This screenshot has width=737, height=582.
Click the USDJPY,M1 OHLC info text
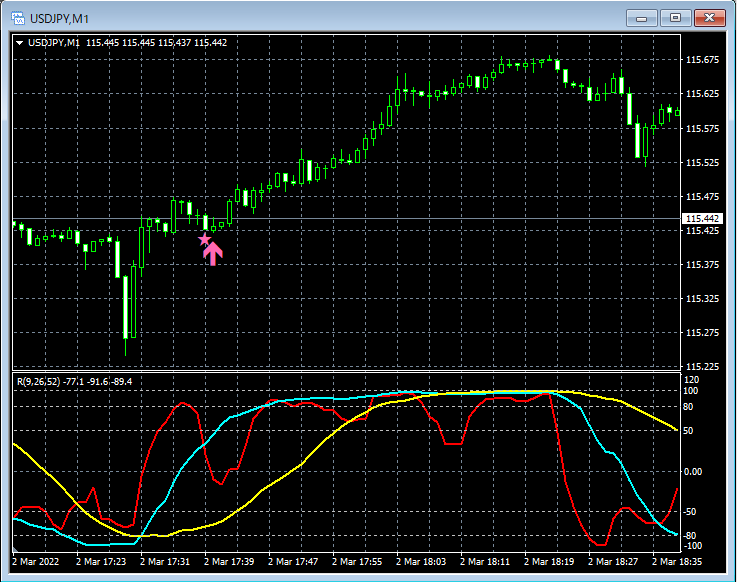click(x=127, y=43)
